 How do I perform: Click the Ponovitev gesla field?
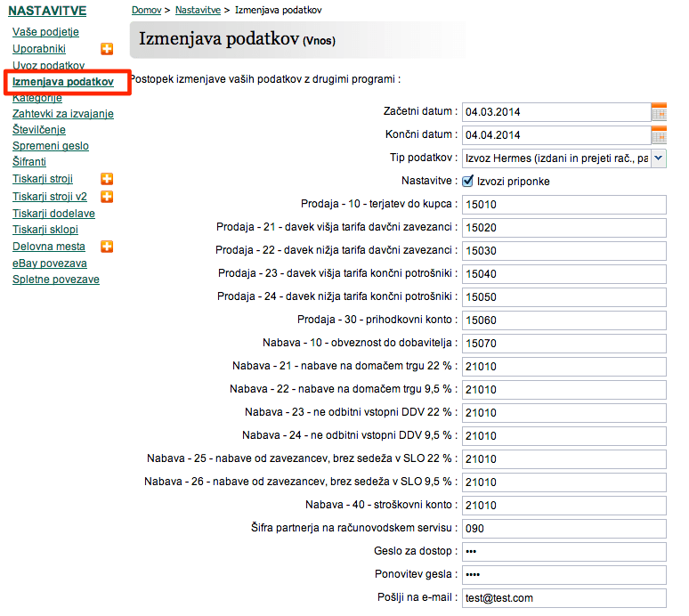pyautogui.click(x=564, y=575)
